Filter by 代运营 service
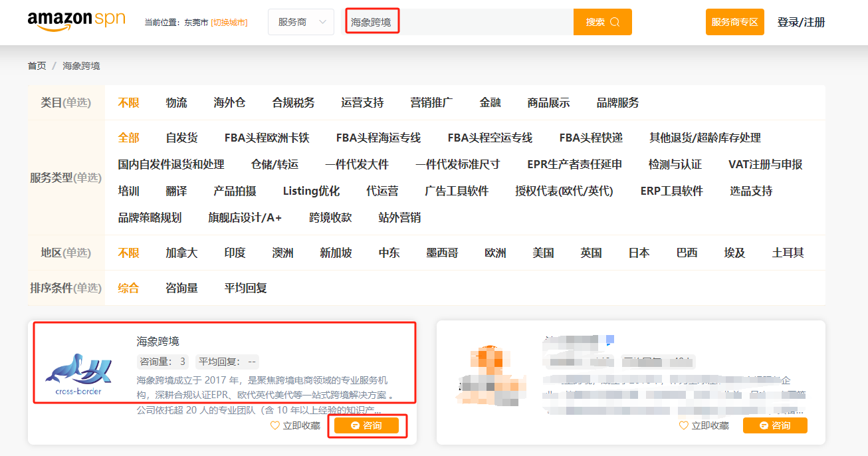The height and width of the screenshot is (456, 868). pyautogui.click(x=383, y=191)
